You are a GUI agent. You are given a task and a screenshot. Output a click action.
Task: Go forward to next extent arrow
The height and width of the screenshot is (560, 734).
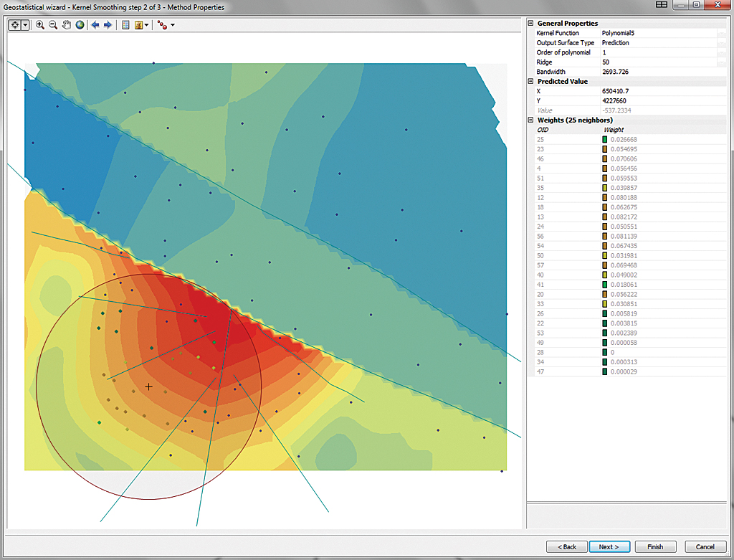click(x=108, y=24)
